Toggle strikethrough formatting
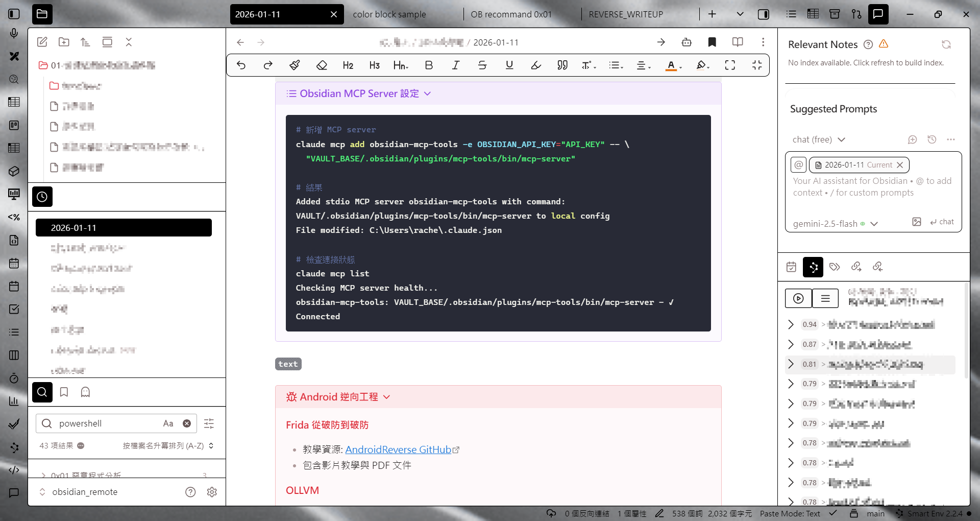980x521 pixels. click(x=482, y=65)
